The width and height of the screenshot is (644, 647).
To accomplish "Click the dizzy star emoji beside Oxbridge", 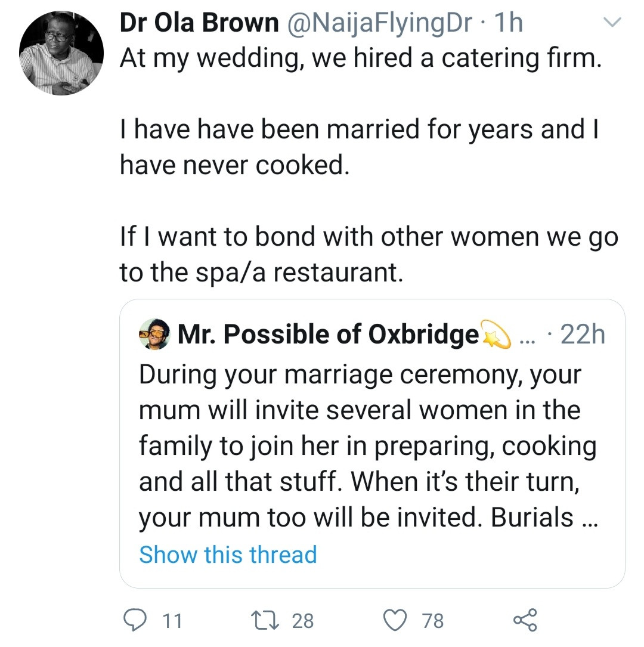I will pyautogui.click(x=496, y=336).
